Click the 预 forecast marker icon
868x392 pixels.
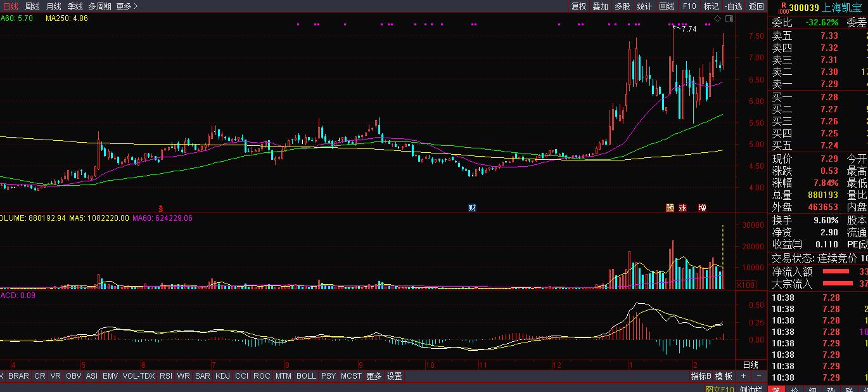click(670, 207)
